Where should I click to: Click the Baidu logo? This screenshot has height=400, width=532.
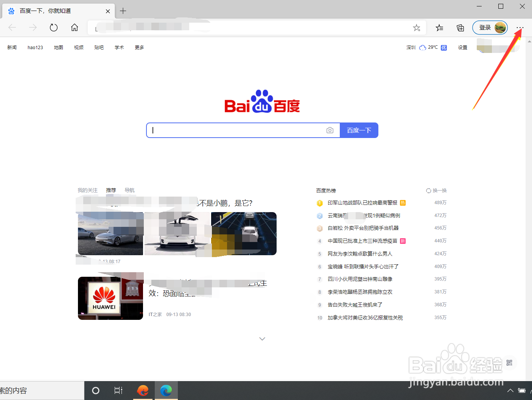(x=262, y=101)
